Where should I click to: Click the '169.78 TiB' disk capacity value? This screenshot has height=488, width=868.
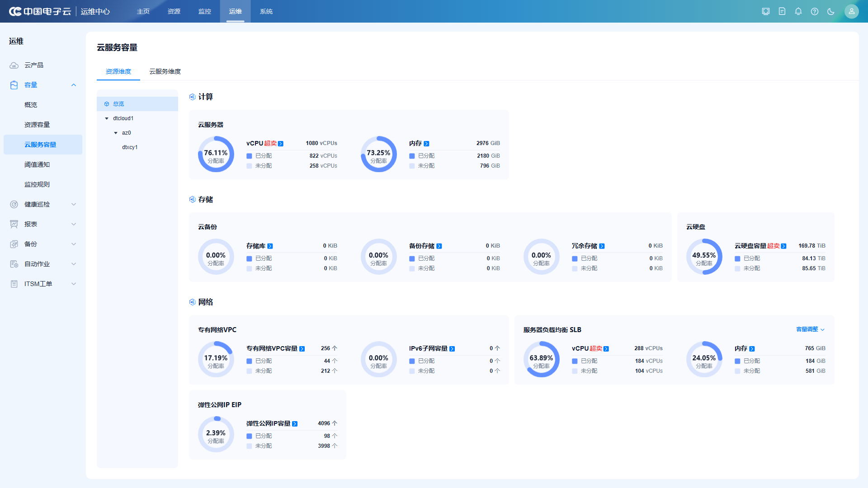[x=812, y=246]
